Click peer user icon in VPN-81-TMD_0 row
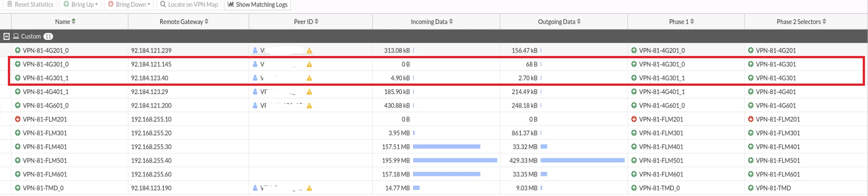 click(x=255, y=188)
